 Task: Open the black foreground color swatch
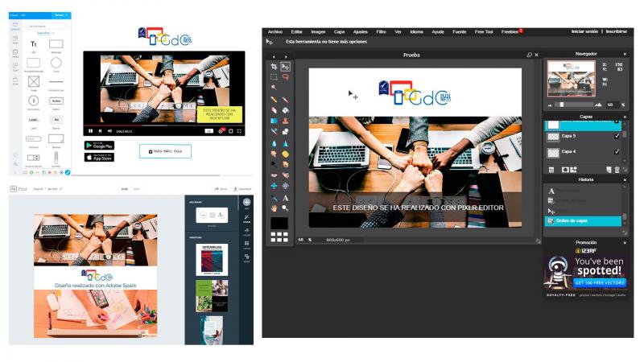(279, 223)
